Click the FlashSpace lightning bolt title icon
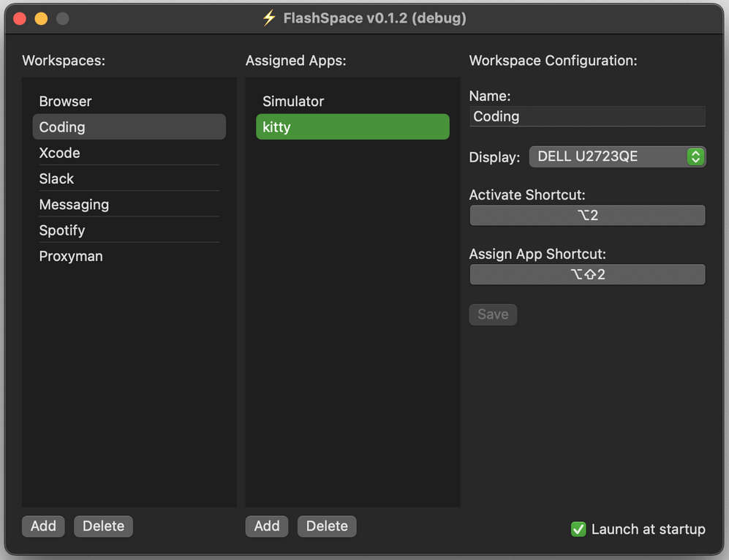This screenshot has height=560, width=729. (269, 18)
